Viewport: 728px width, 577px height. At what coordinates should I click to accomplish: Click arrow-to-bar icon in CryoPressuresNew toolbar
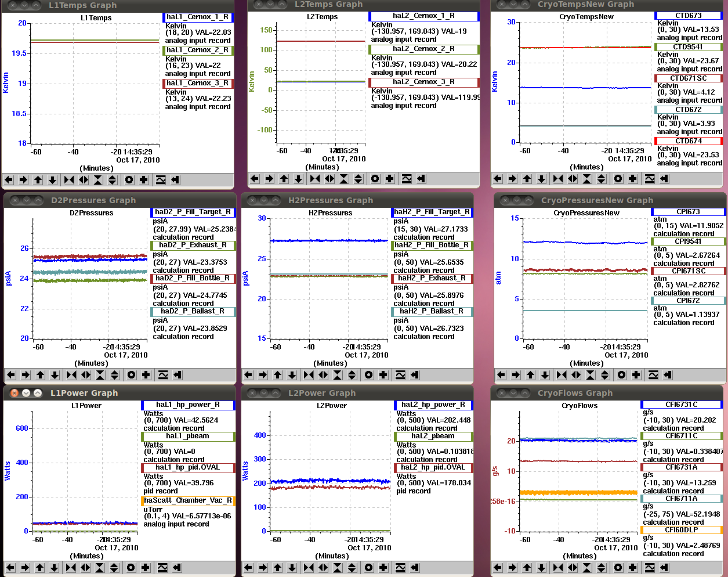point(668,375)
